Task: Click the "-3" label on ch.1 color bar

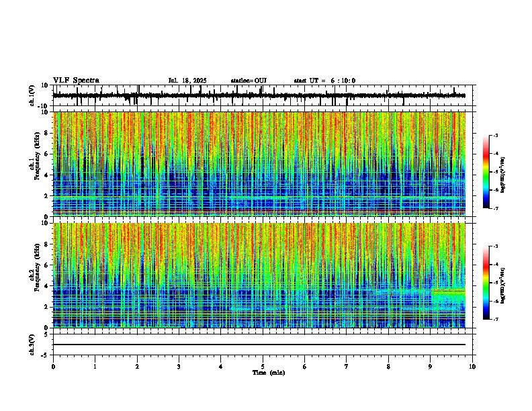Action: pos(495,136)
